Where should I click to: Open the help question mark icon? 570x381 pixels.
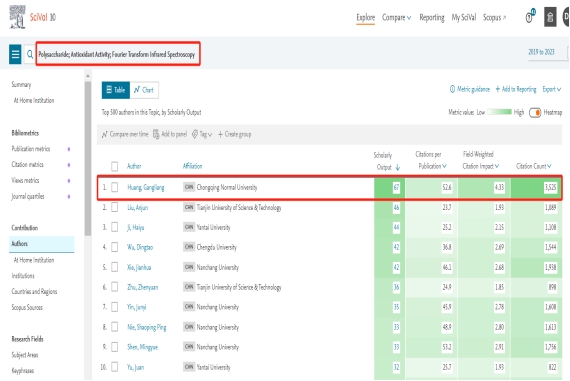pos(530,17)
